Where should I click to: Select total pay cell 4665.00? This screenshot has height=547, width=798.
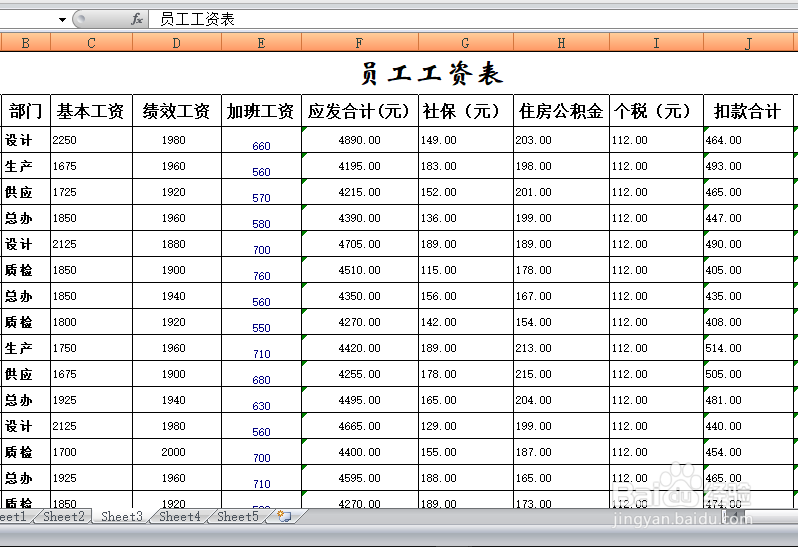coord(359,425)
